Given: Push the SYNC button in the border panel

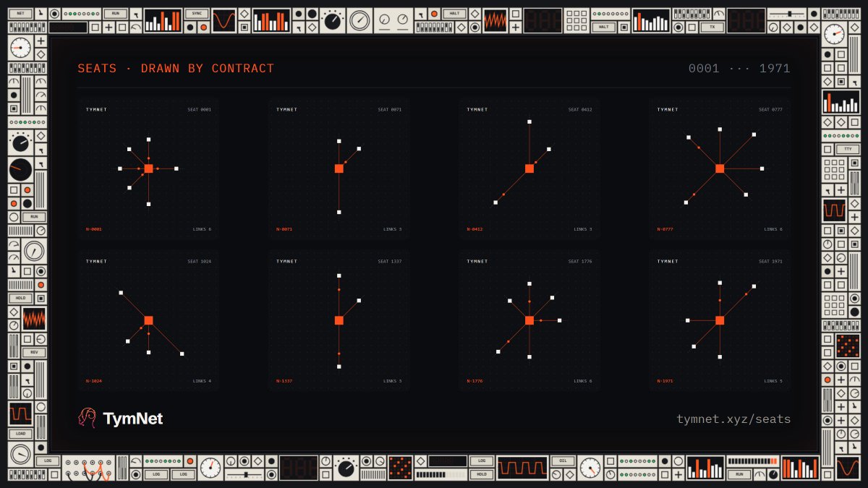Looking at the screenshot, I should point(197,14).
